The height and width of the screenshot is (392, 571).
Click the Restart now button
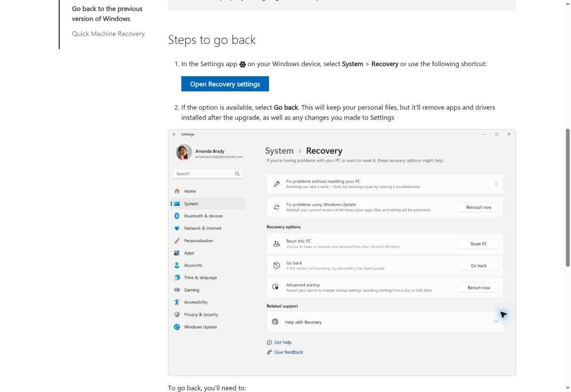(479, 287)
